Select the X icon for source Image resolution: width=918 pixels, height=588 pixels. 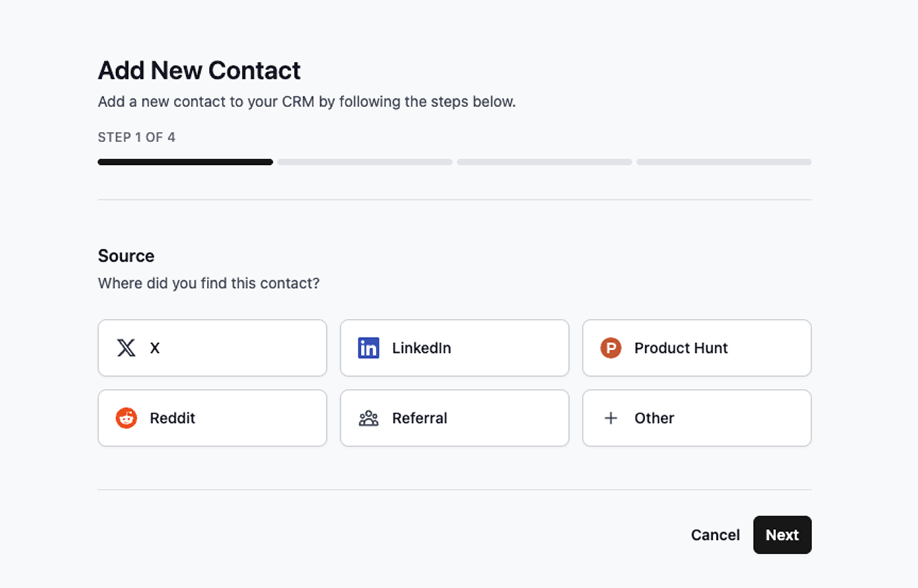[126, 348]
